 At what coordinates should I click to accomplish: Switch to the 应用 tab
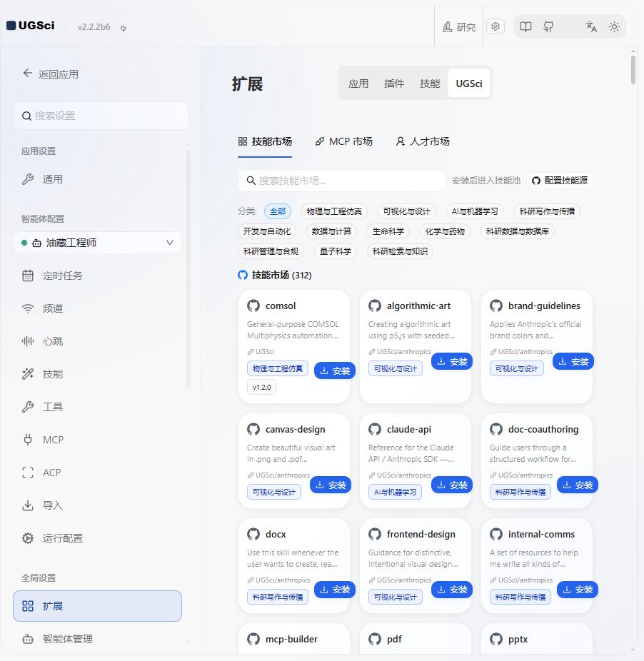pyautogui.click(x=358, y=84)
